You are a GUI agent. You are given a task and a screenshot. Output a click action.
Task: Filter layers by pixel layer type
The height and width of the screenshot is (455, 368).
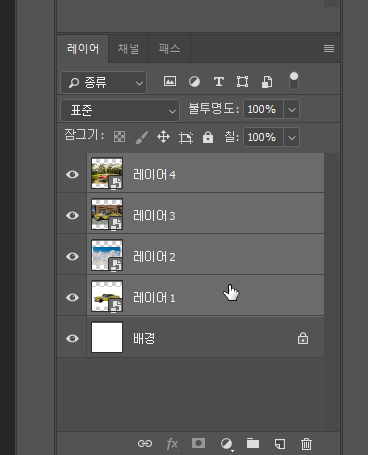170,81
